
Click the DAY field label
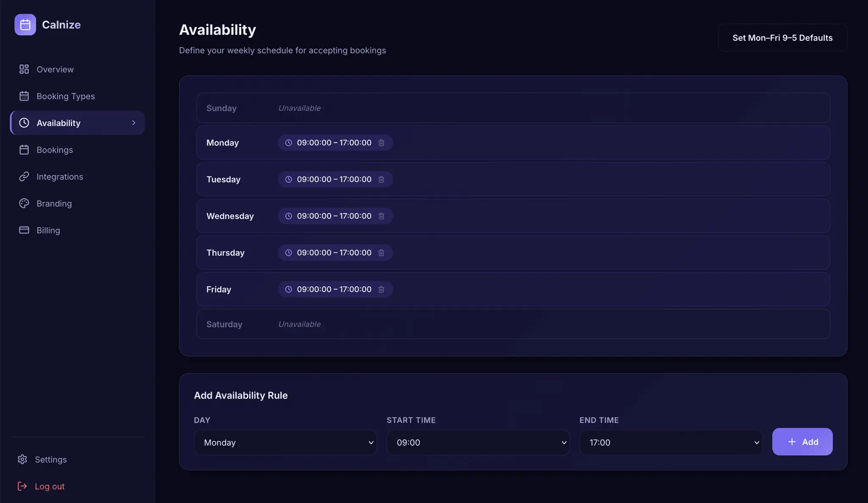(202, 420)
